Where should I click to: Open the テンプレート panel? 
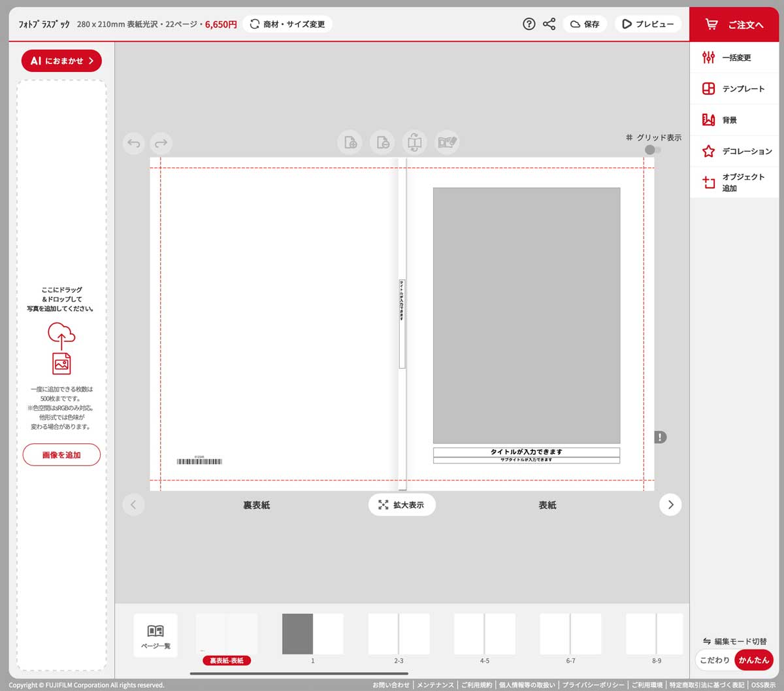[735, 89]
